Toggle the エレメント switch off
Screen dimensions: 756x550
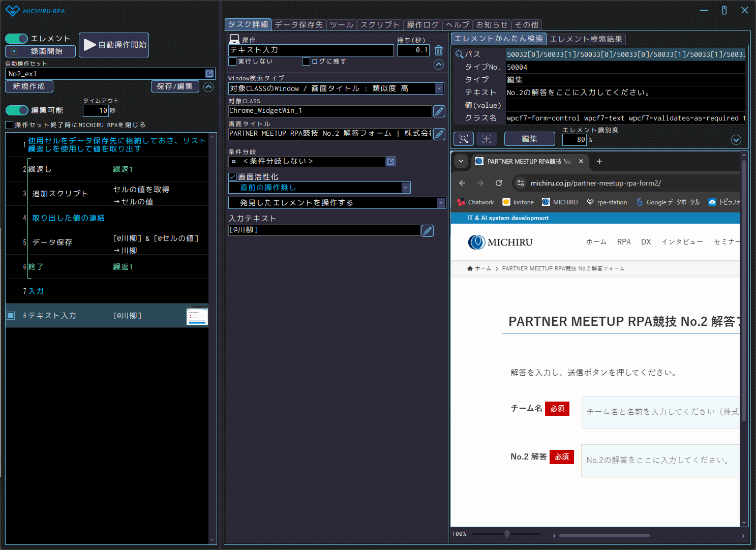[x=17, y=39]
